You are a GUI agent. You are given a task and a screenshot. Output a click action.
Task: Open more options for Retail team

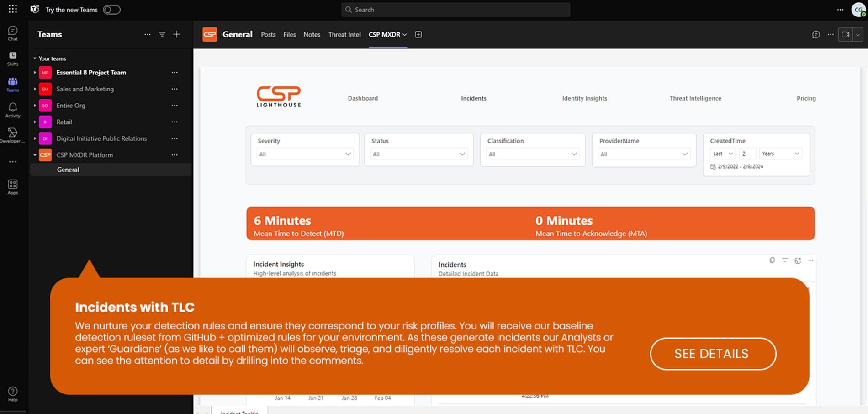pyautogui.click(x=175, y=122)
